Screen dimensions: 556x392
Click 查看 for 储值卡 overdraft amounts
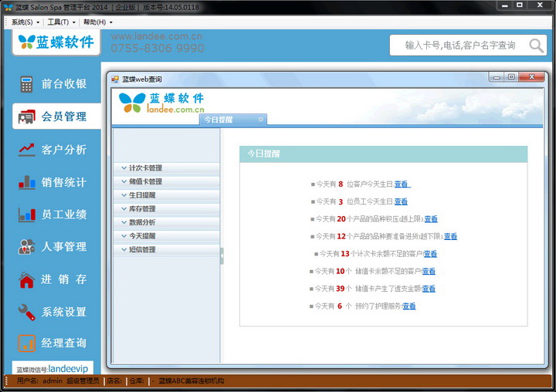[429, 289]
